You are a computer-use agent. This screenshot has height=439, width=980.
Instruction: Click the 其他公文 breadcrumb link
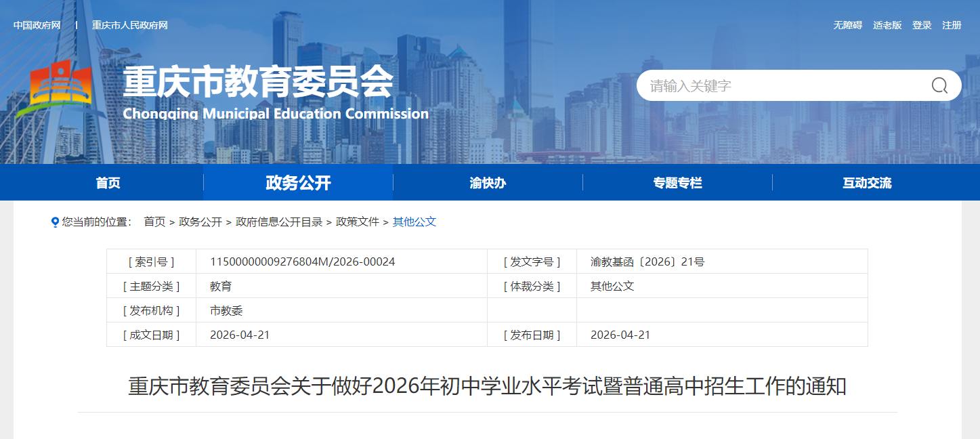click(414, 222)
